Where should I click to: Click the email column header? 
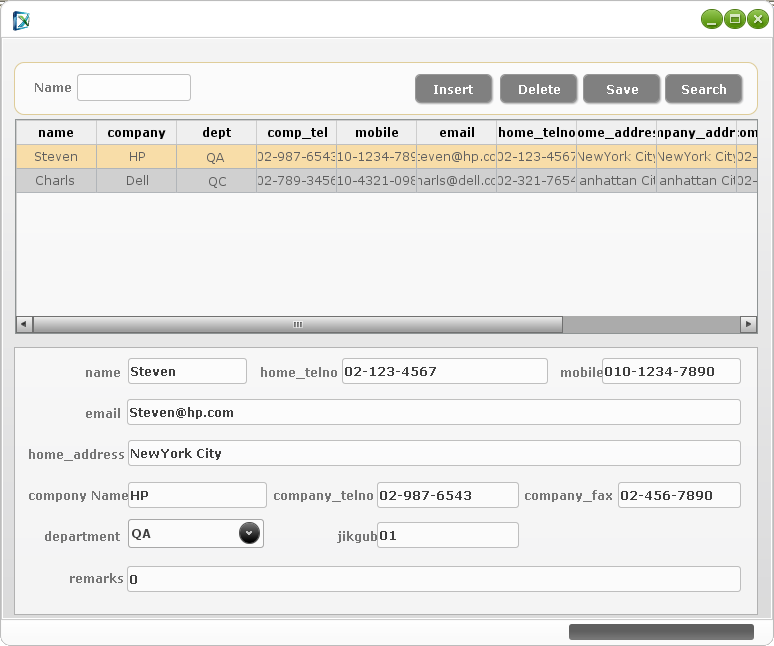click(456, 132)
